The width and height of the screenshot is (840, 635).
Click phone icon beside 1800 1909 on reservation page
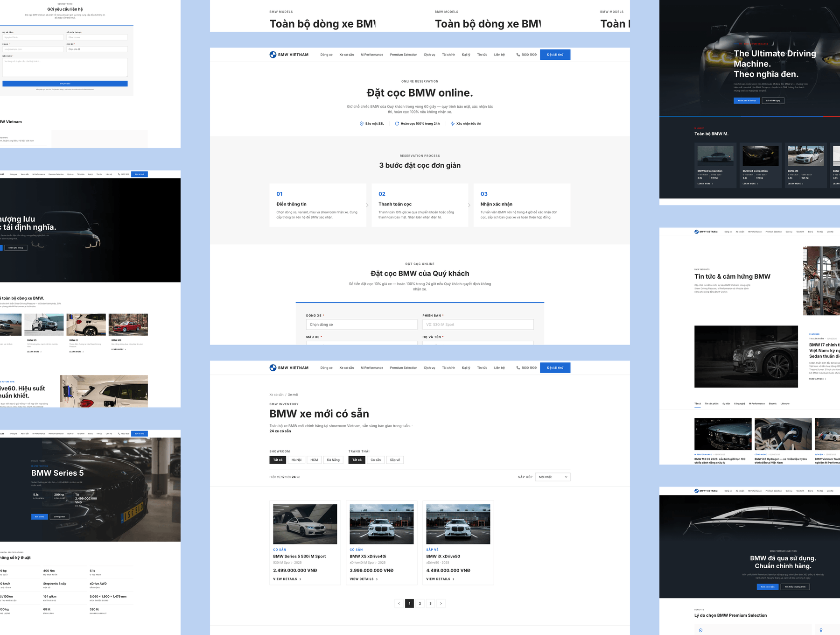(x=518, y=55)
